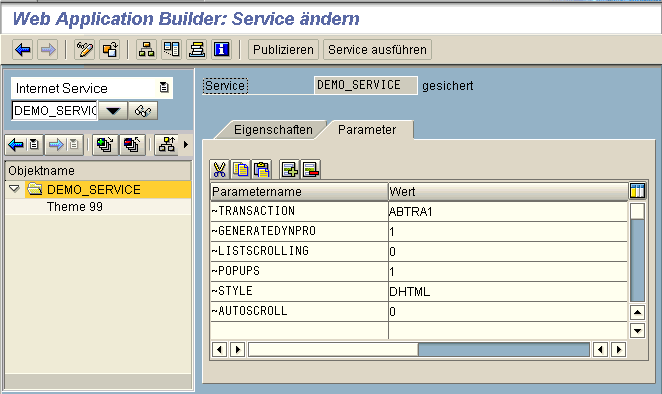Click the object list display icon
This screenshot has height=394, width=662.
click(x=171, y=50)
